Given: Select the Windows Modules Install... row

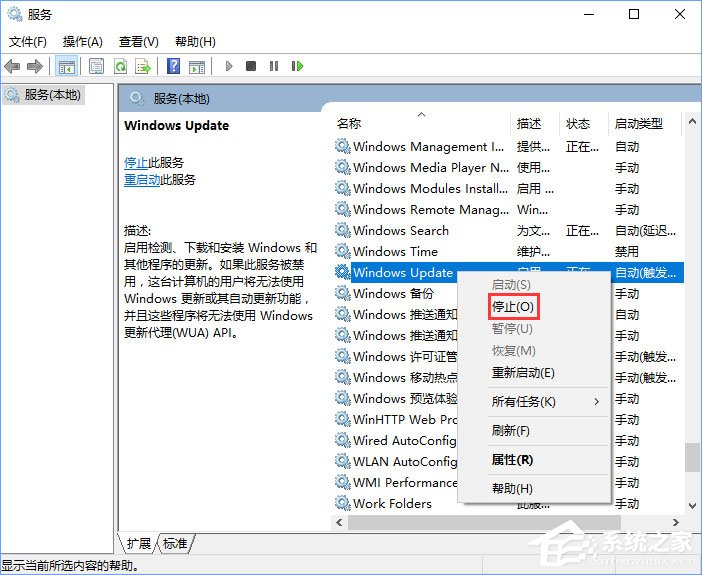Looking at the screenshot, I should pos(509,189).
